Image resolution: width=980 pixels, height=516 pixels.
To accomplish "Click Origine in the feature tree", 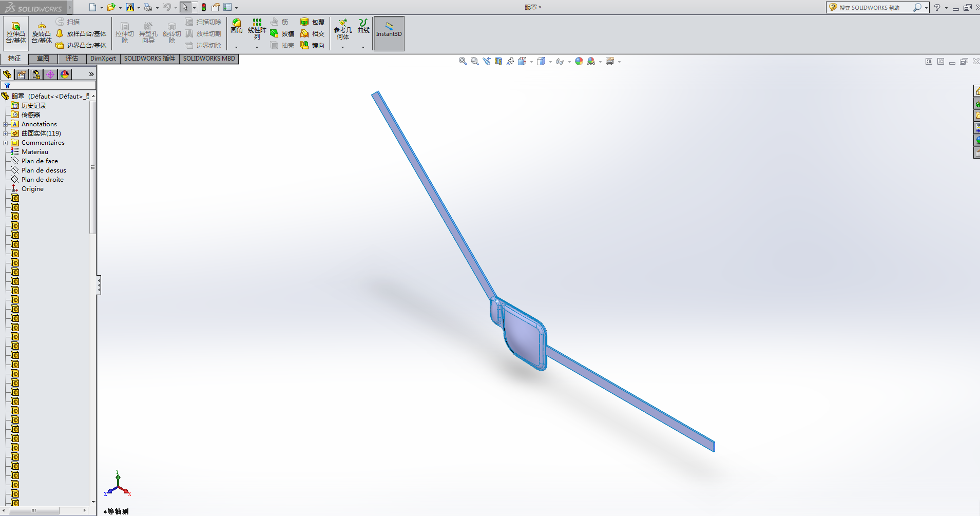I will 33,188.
